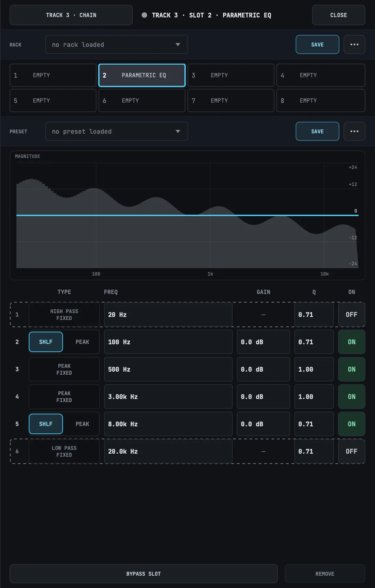The height and width of the screenshot is (588, 375).
Task: Select slot 8 EMPTY
Action: (321, 101)
